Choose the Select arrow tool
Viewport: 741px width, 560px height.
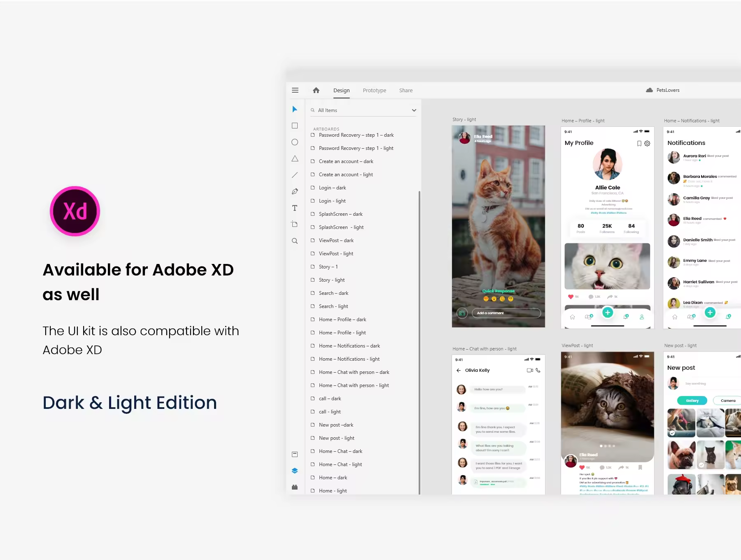click(x=295, y=109)
